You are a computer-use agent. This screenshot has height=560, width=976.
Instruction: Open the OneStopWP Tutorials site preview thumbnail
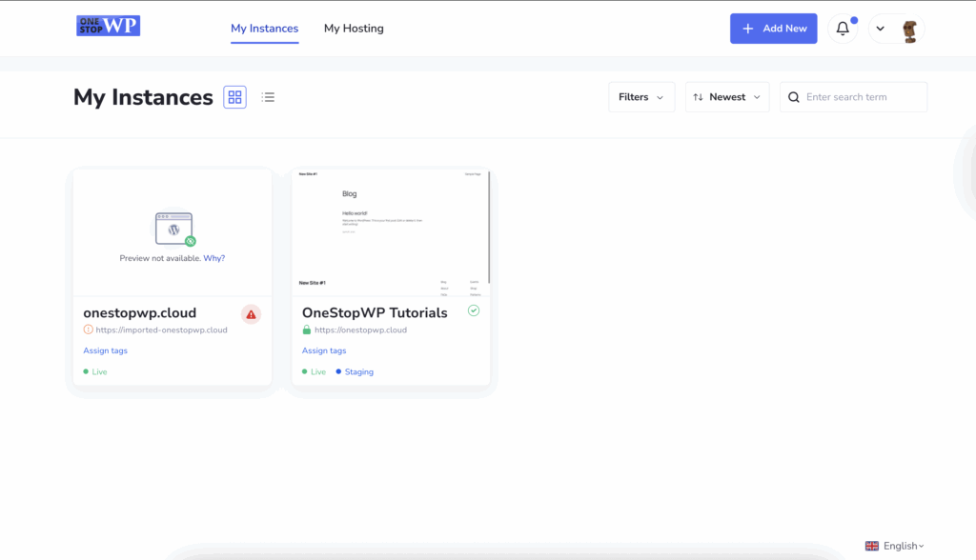point(390,232)
